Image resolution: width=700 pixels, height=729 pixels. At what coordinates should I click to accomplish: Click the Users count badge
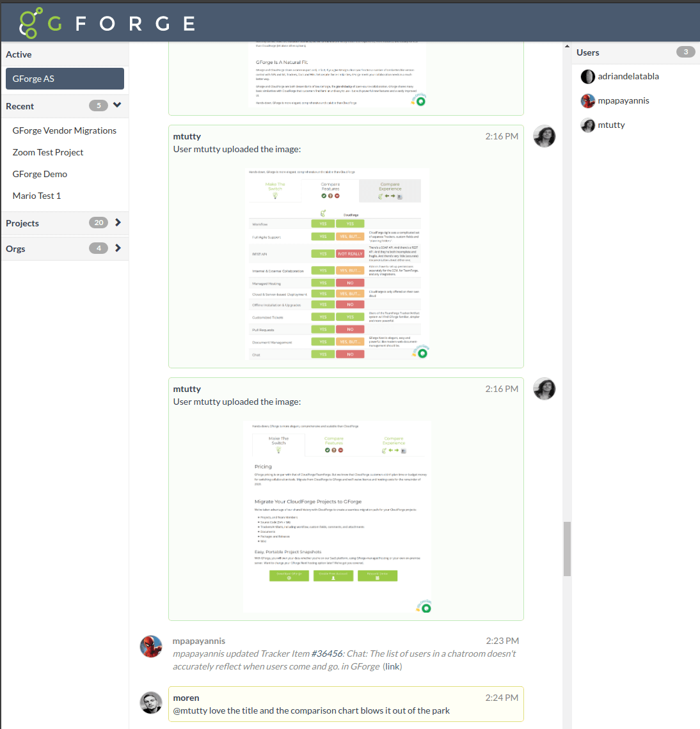[685, 52]
